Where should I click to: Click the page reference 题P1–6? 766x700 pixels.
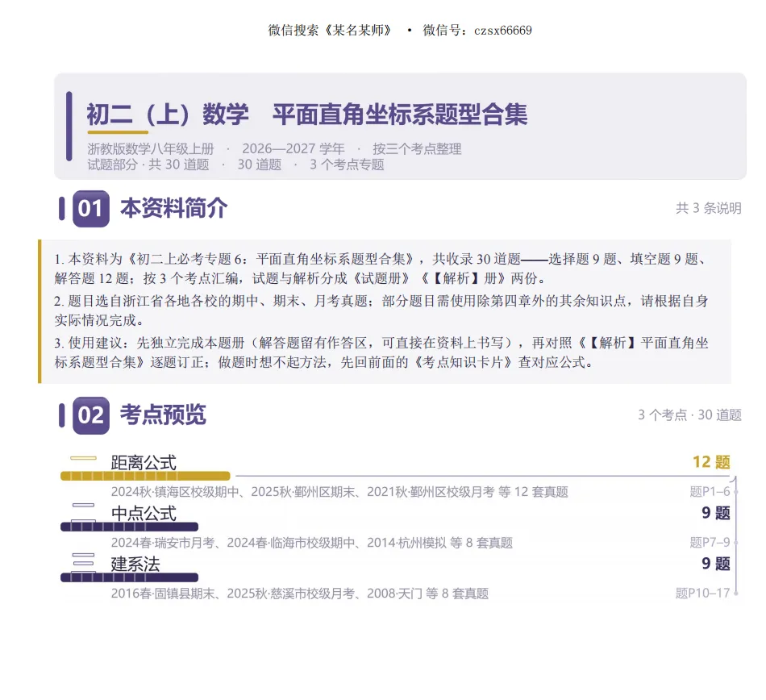(x=710, y=492)
